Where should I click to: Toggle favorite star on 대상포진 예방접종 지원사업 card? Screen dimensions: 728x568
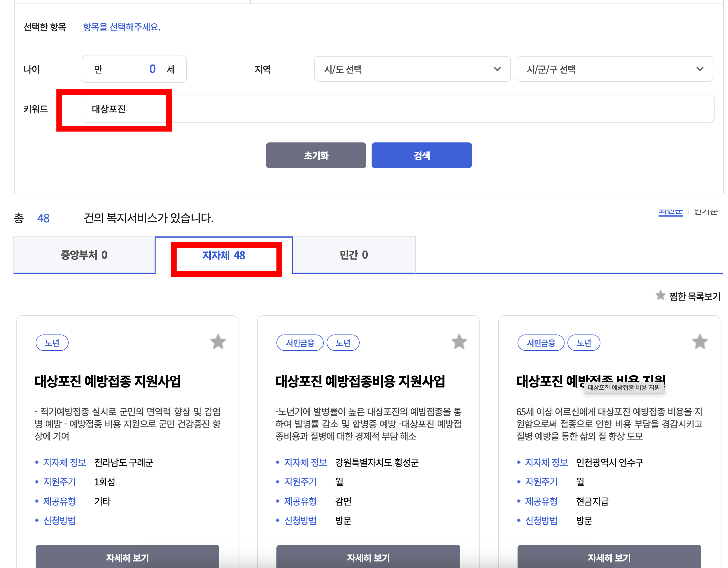(218, 341)
